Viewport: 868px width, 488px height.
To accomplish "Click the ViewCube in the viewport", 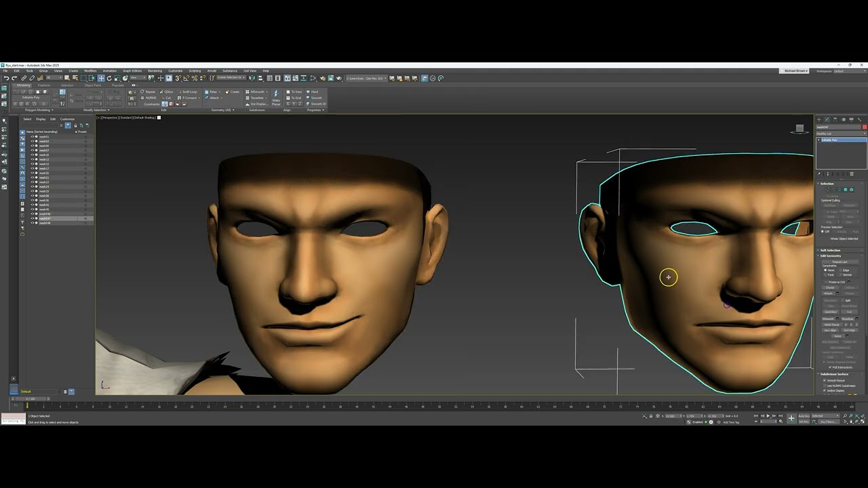I will pos(800,129).
